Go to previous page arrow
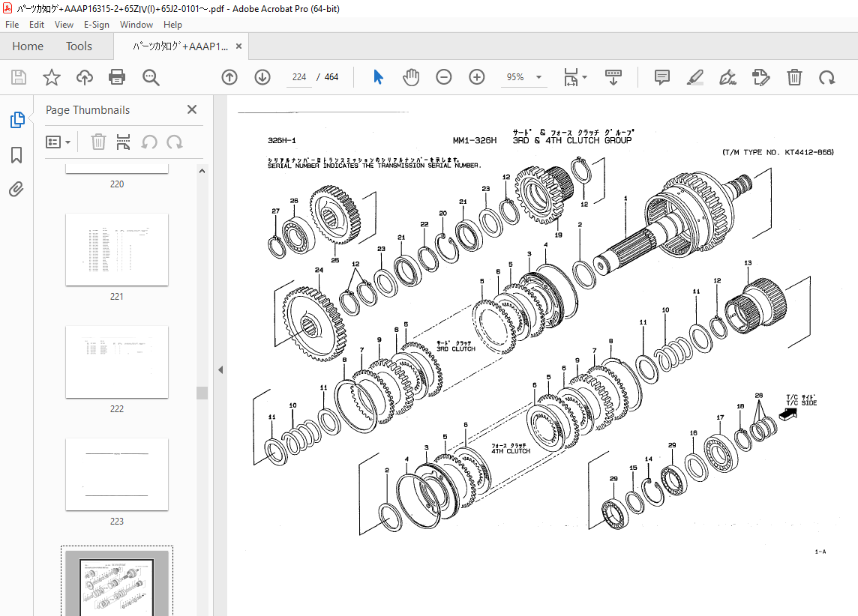858x616 pixels. (229, 77)
